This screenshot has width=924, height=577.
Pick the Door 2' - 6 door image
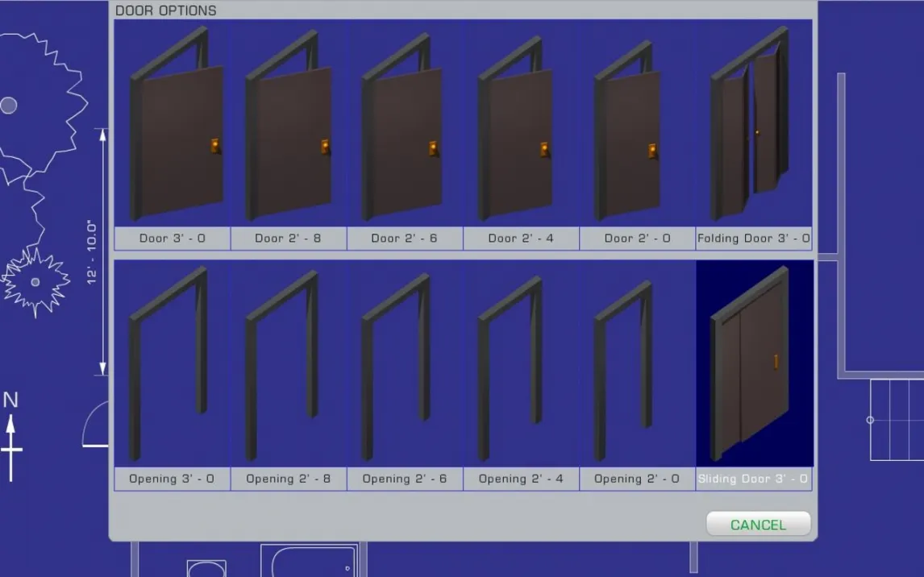pyautogui.click(x=405, y=124)
